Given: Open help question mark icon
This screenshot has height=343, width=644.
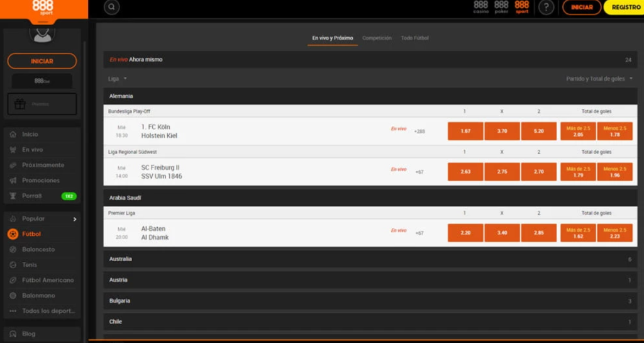Looking at the screenshot, I should (547, 8).
